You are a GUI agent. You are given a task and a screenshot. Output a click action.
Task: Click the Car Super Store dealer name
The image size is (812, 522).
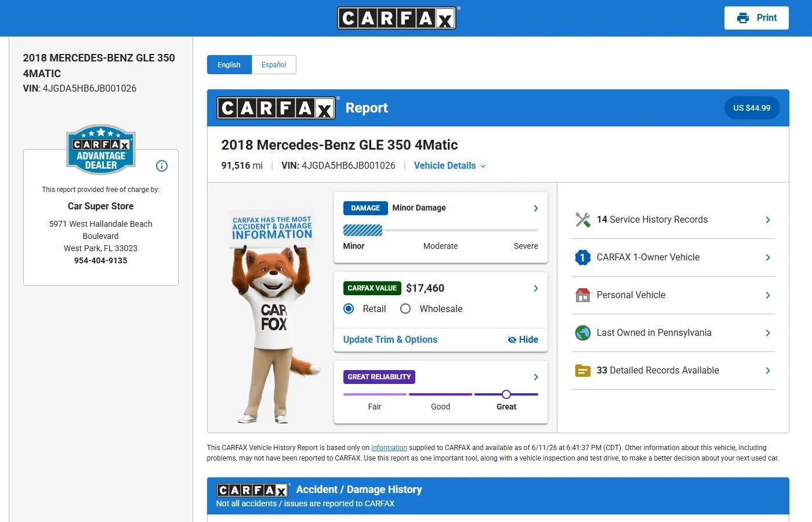click(101, 206)
